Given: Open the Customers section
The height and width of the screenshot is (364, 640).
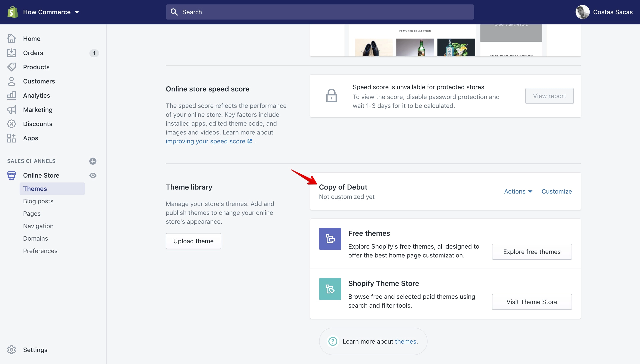Looking at the screenshot, I should [39, 81].
